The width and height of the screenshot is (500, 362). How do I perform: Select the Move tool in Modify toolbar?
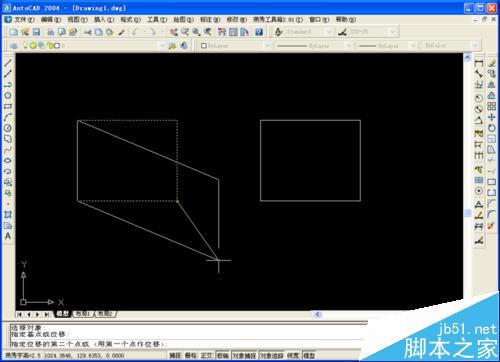point(491,117)
